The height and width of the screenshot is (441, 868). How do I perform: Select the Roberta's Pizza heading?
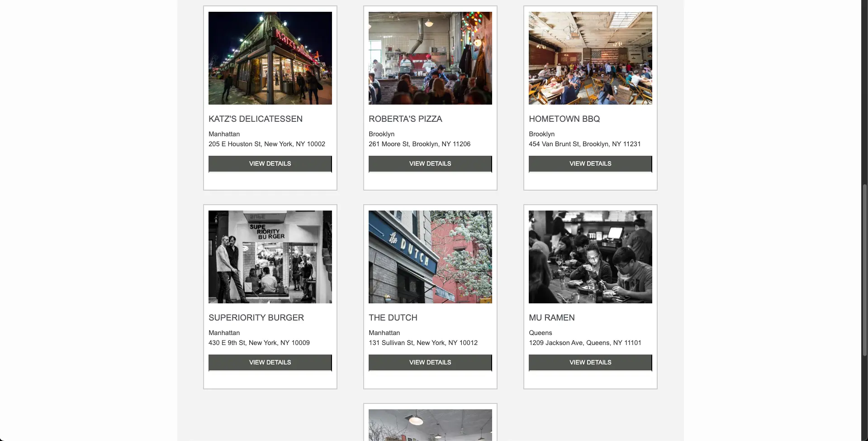[405, 119]
